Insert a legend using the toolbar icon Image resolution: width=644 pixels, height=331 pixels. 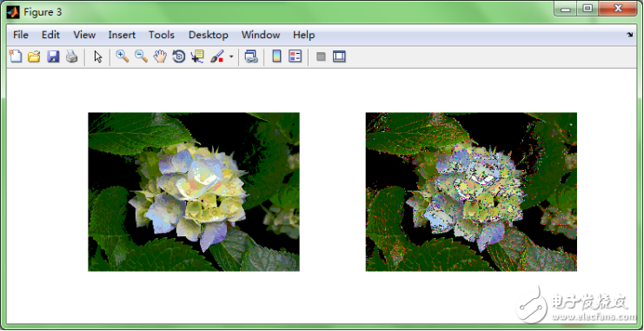click(295, 56)
